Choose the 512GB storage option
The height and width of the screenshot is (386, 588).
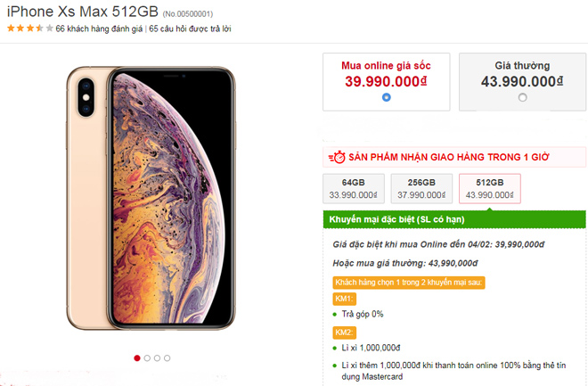491,188
